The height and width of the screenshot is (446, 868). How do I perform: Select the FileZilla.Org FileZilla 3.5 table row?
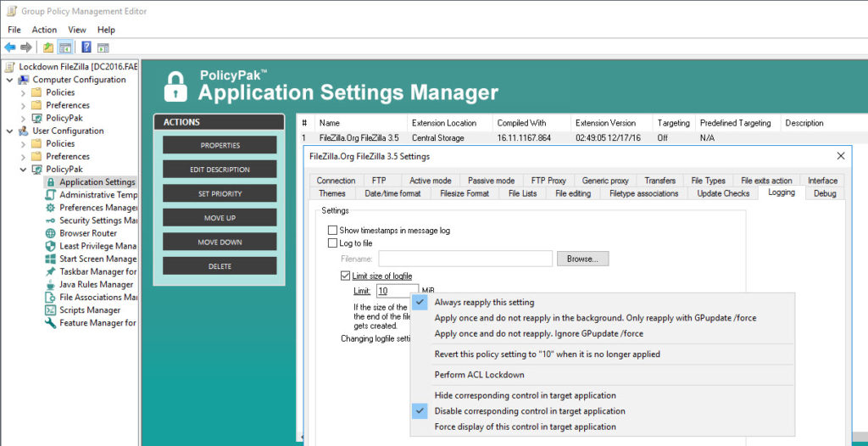(x=582, y=138)
